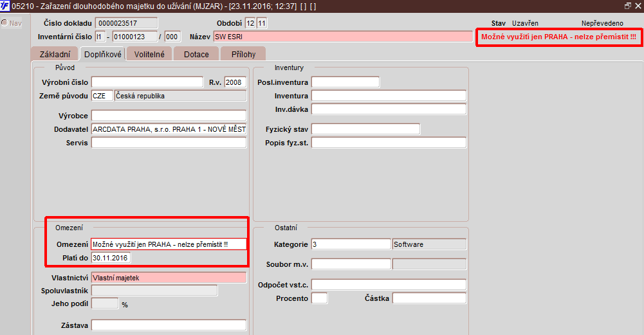Click the Dodavatel field ARCDATA PRAHA
The height and width of the screenshot is (335, 644).
169,129
